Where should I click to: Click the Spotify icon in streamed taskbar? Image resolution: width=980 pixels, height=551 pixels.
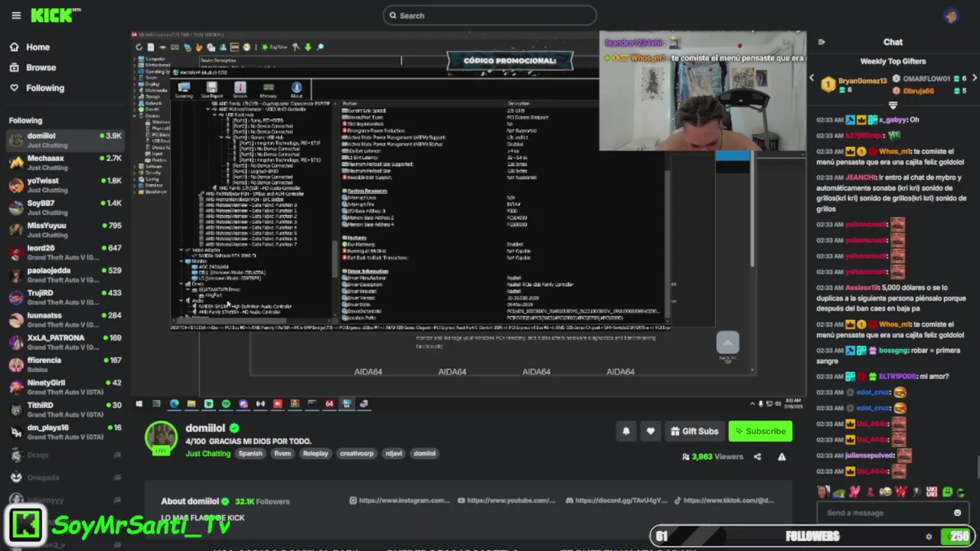[226, 403]
